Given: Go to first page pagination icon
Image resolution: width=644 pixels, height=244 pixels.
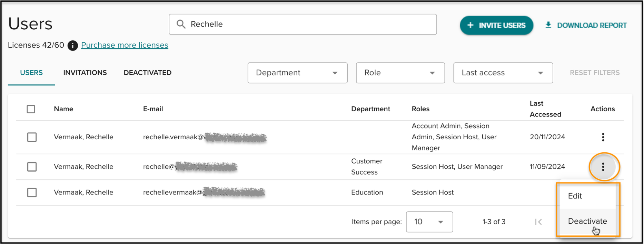Looking at the screenshot, I should pos(538,222).
